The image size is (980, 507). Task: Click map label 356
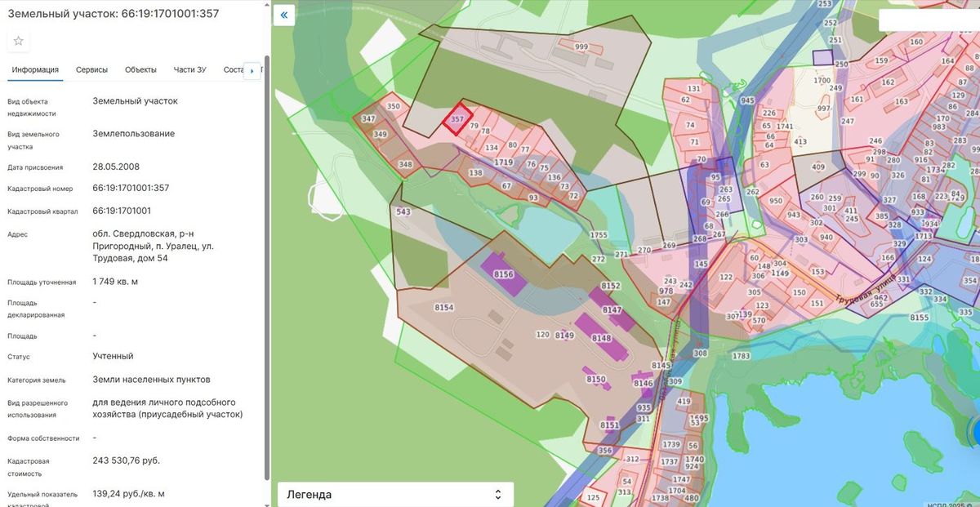point(605,451)
